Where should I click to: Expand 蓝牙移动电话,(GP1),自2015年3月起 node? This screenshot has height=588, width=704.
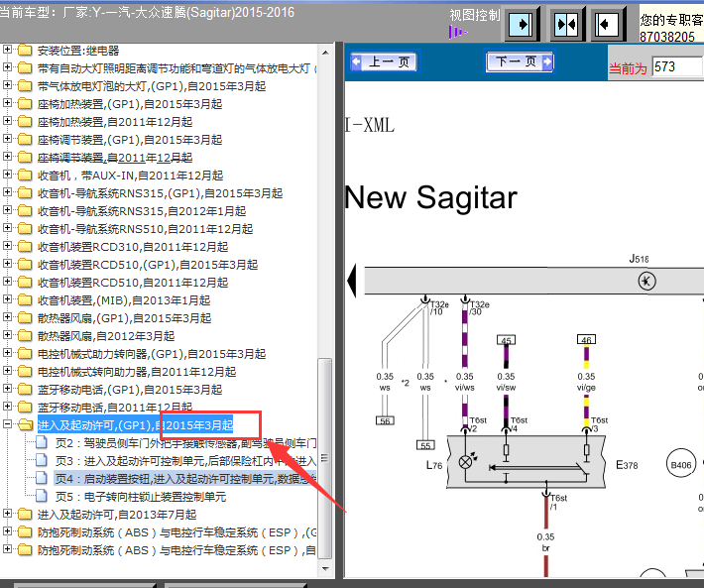pyautogui.click(x=7, y=389)
